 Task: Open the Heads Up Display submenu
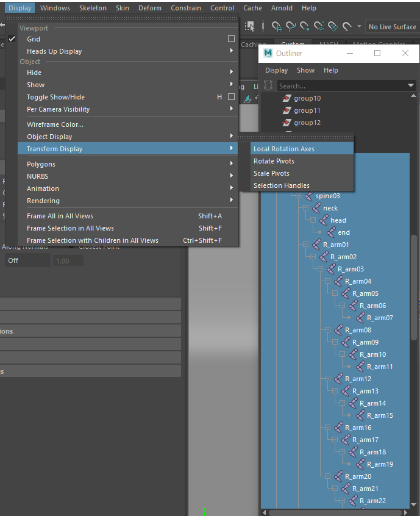coord(128,51)
